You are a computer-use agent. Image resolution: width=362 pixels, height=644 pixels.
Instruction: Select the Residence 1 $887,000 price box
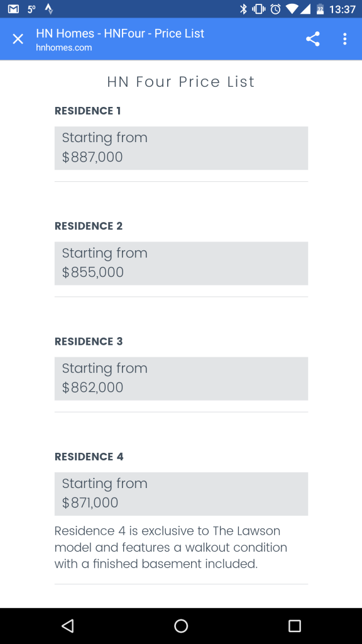pos(181,148)
